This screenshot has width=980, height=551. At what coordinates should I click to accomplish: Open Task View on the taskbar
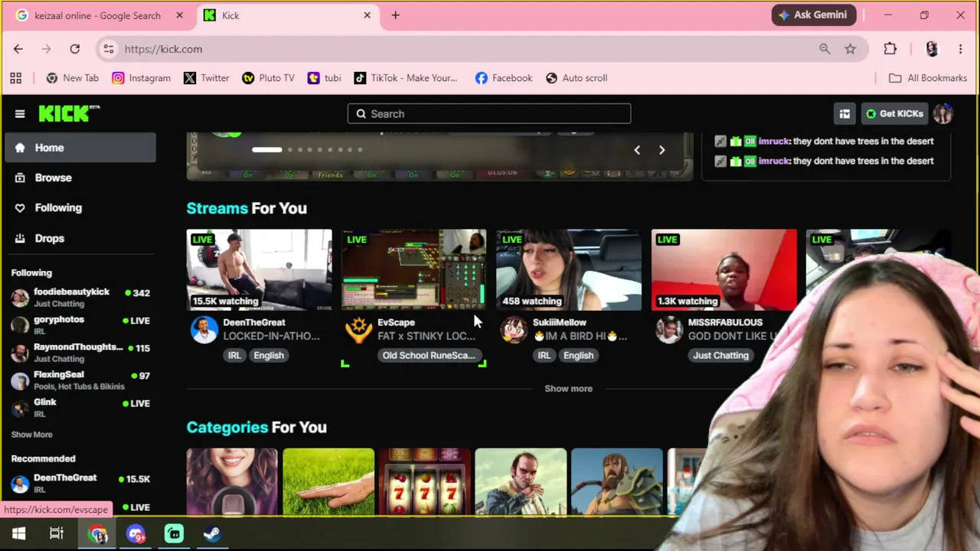point(57,534)
